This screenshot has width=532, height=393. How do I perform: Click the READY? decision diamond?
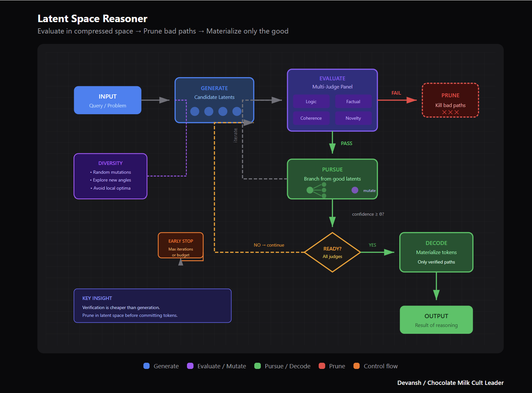click(332, 252)
